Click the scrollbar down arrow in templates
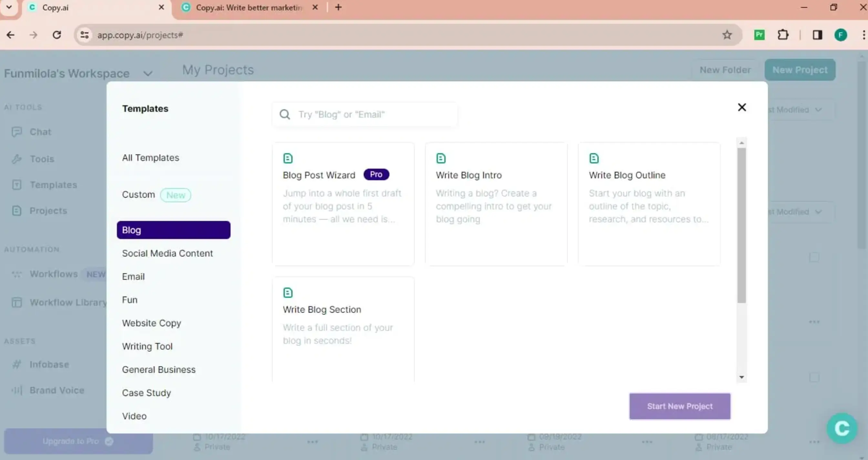This screenshot has height=460, width=868. tap(741, 377)
